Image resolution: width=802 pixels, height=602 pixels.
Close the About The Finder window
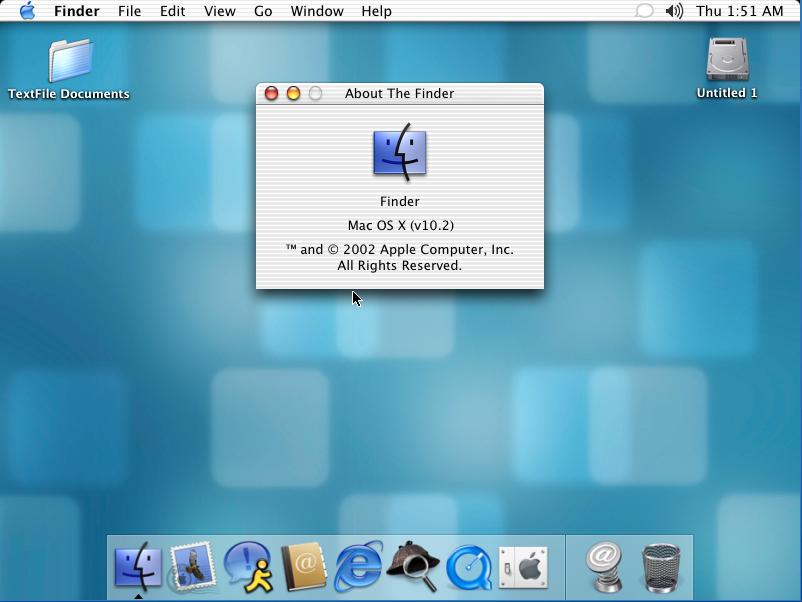point(271,93)
